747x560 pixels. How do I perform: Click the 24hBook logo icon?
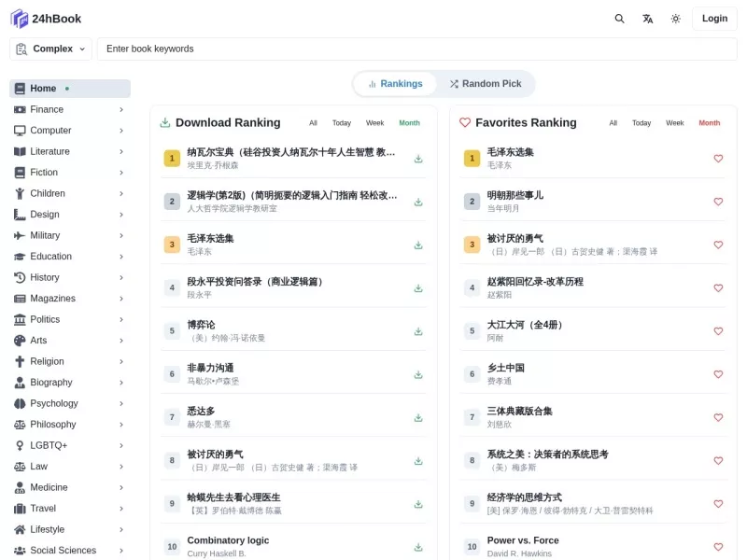tap(20, 19)
